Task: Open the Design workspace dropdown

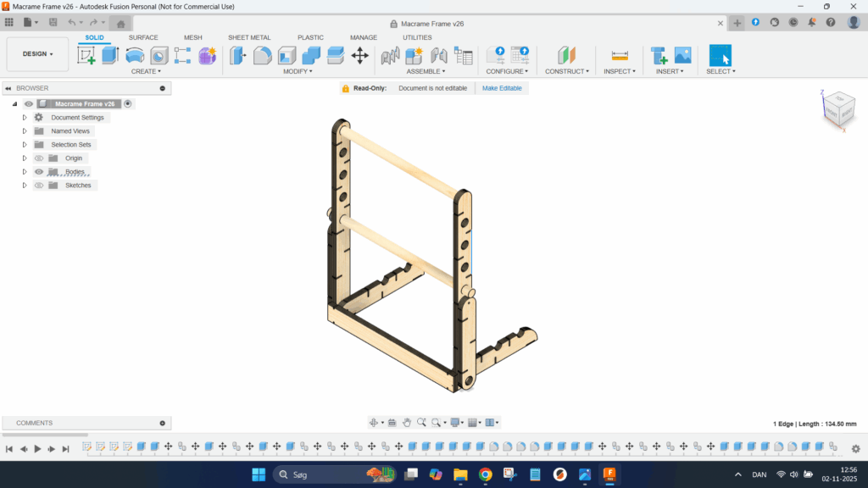Action: 37,54
